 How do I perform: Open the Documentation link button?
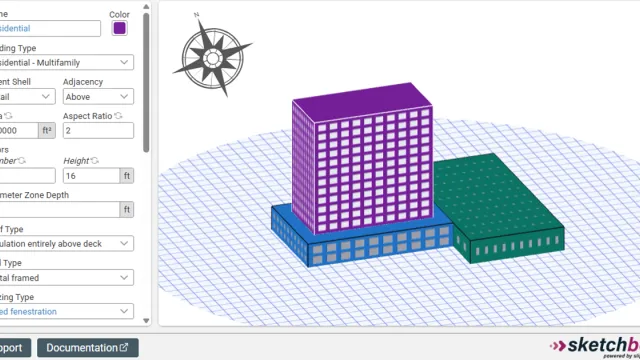(88, 348)
